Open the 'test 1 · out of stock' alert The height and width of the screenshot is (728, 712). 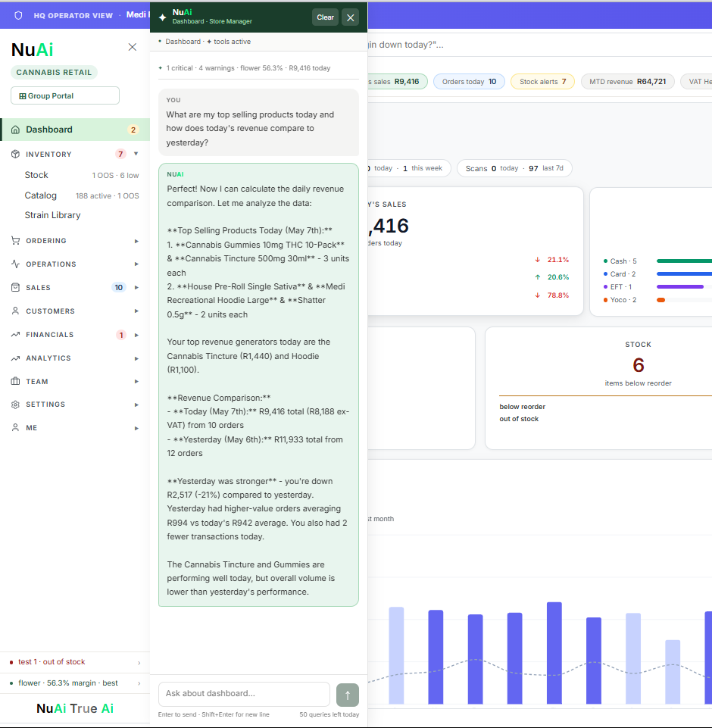(75, 662)
